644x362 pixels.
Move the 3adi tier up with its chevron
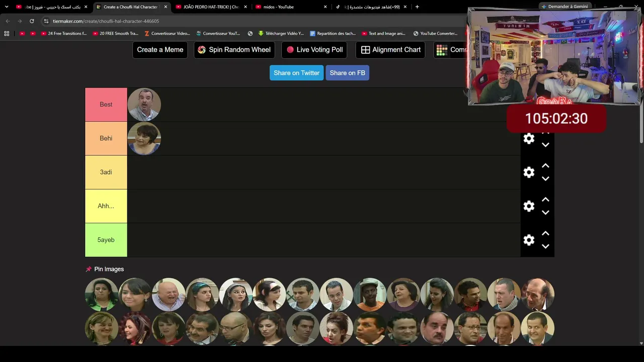(545, 166)
